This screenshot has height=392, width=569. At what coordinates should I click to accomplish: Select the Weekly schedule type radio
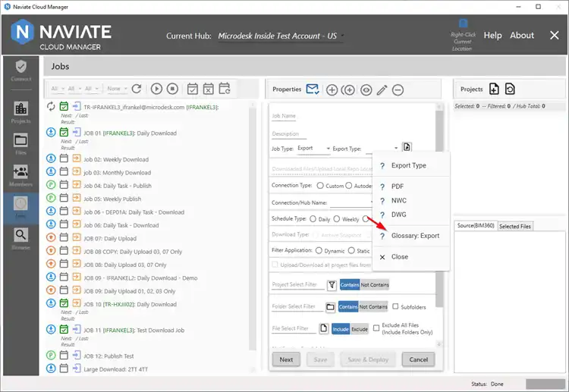[337, 218]
